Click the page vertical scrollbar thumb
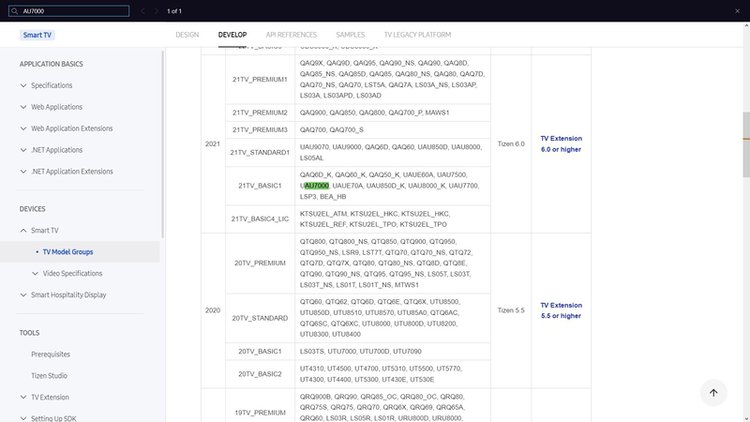750x422 pixels. click(746, 144)
